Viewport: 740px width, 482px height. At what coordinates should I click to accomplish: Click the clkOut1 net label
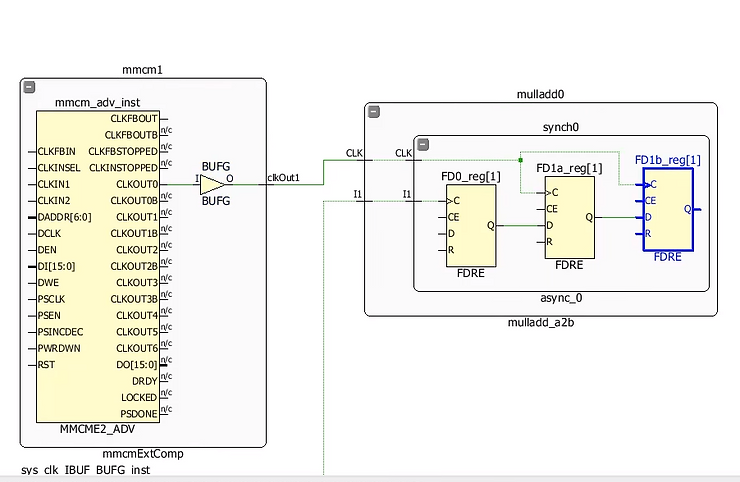tap(283, 178)
